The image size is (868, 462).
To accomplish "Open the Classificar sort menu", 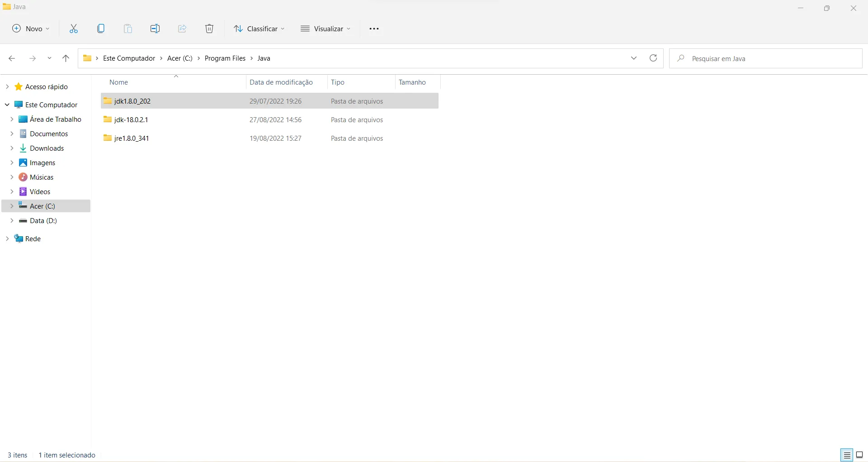I will 259,29.
